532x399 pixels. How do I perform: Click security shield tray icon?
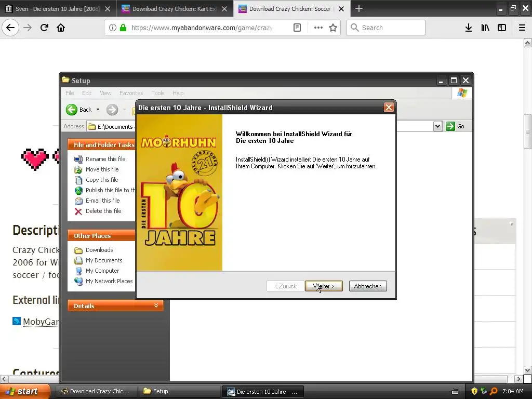474,391
